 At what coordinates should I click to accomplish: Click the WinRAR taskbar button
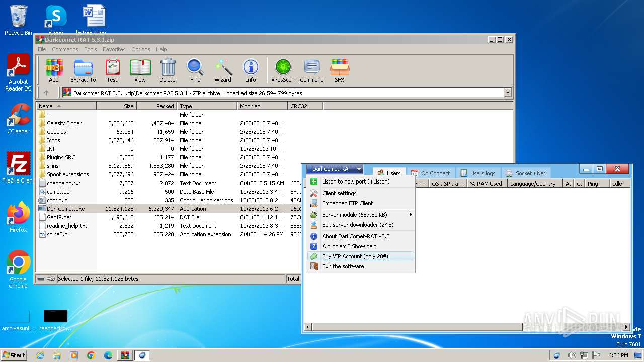tap(125, 355)
